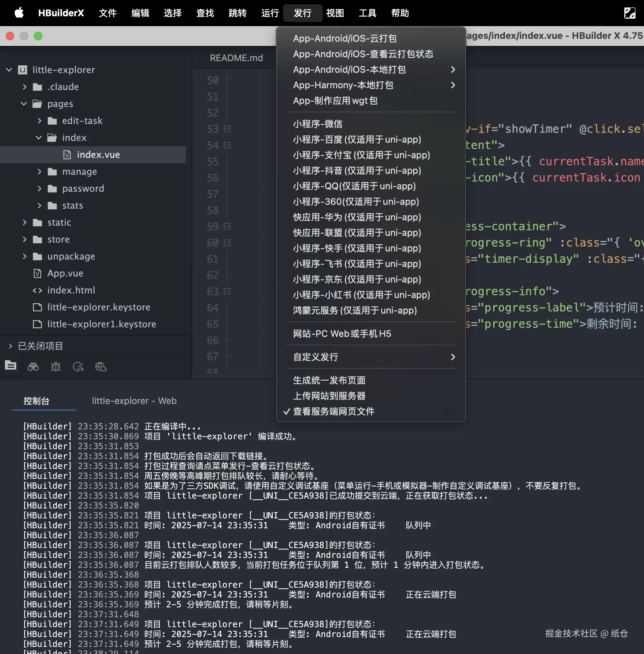Collapse the little-explorer project tree

point(10,70)
